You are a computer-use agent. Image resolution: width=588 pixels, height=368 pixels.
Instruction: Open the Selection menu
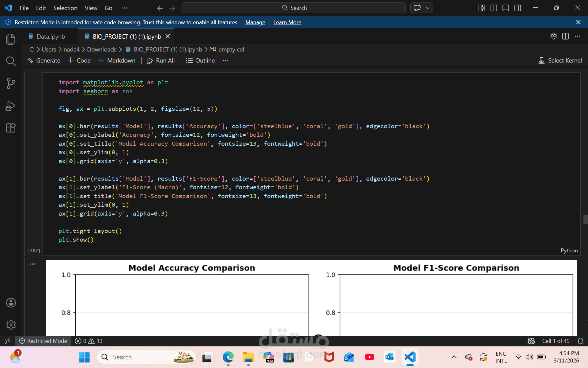coord(65,8)
